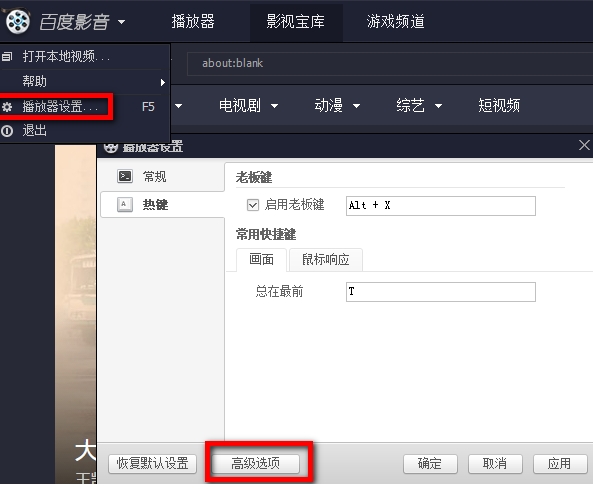The height and width of the screenshot is (489, 593).
Task: Click the terminal icon for 常规 section
Action: point(125,176)
